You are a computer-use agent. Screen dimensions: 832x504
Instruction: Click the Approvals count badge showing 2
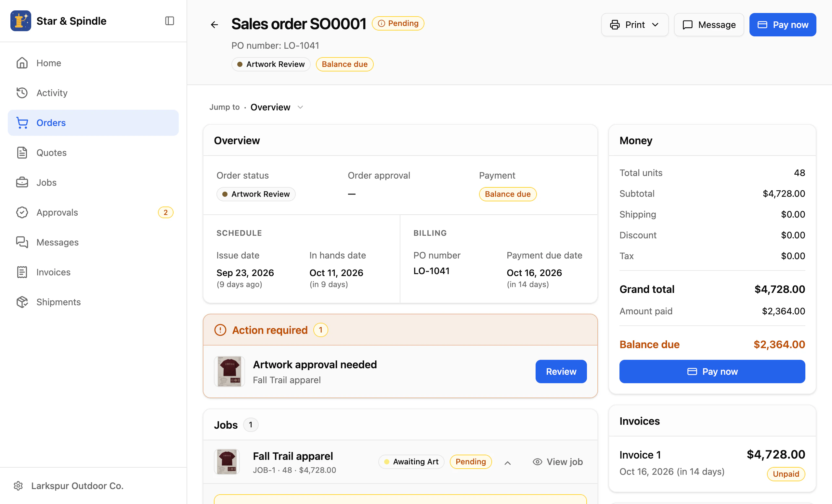[165, 212]
